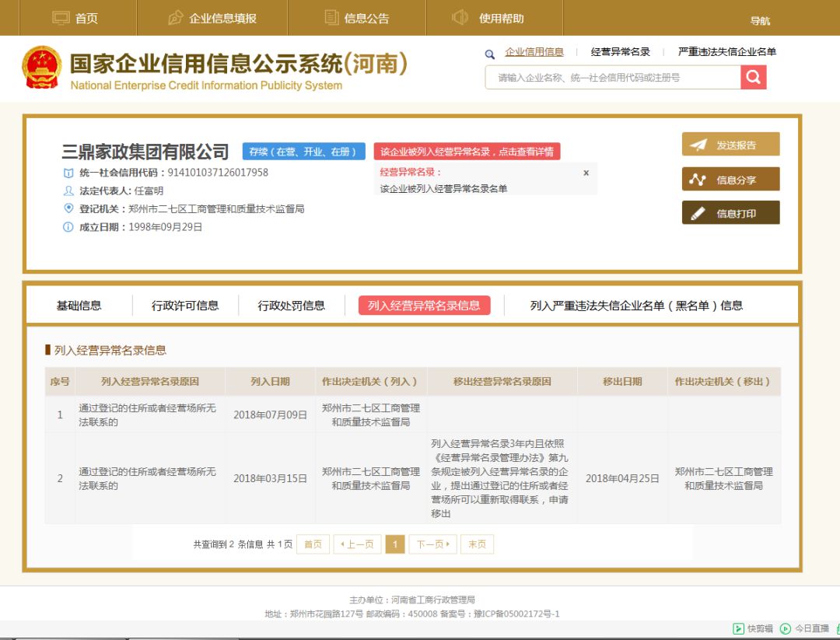Image resolution: width=840 pixels, height=640 pixels.
Task: Open the 企业信息填报 navigation item
Action: [212, 18]
